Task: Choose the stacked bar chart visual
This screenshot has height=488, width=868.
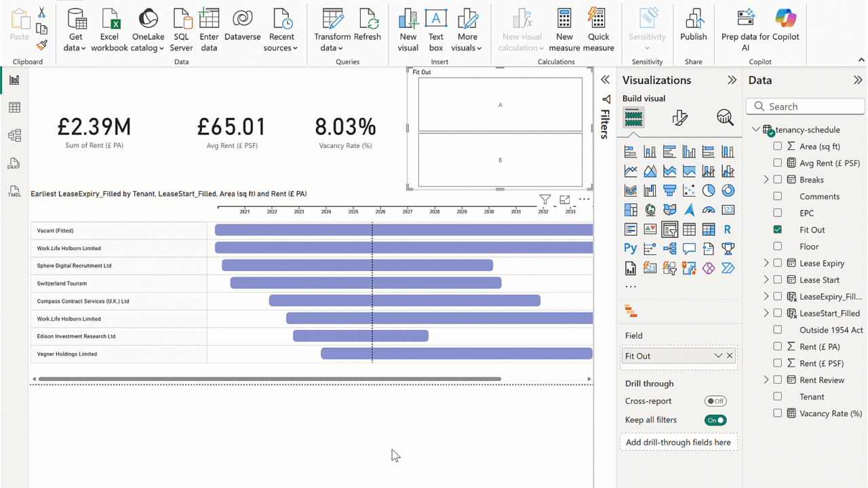Action: point(631,152)
